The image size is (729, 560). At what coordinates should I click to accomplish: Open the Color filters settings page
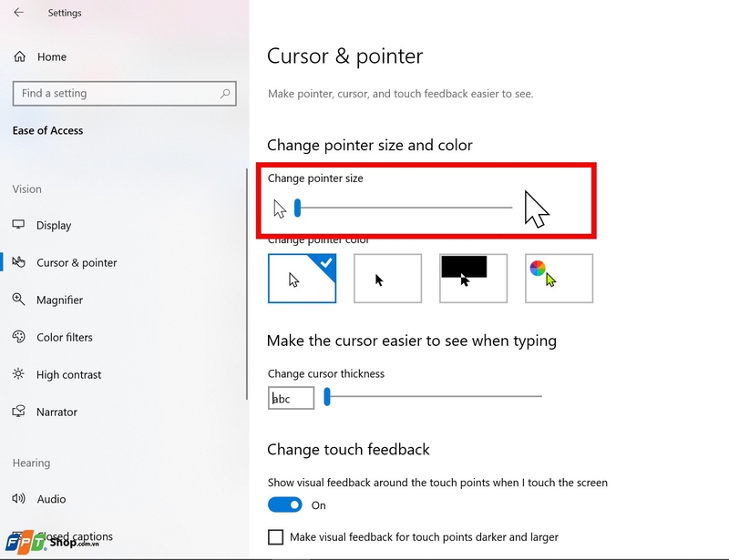coord(65,338)
